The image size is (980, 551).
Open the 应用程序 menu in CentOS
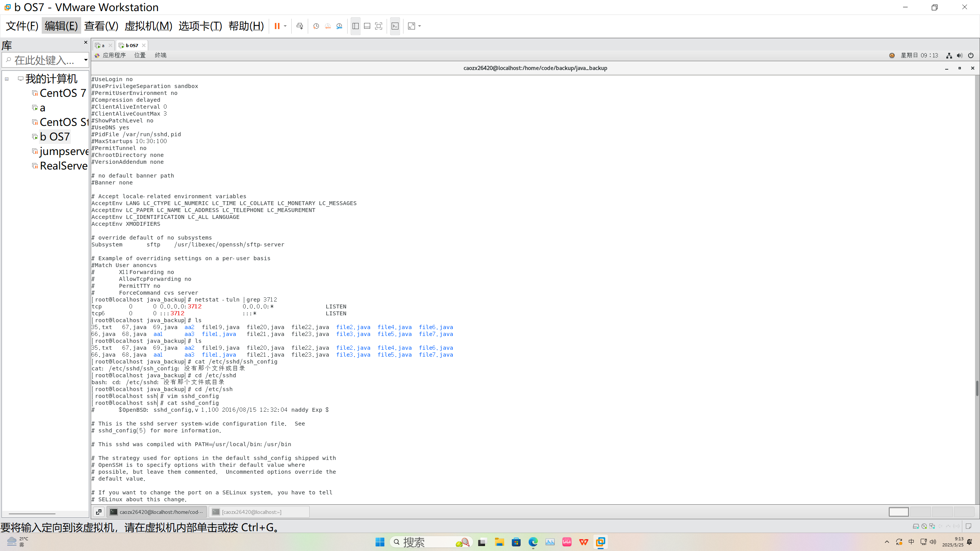(114, 55)
